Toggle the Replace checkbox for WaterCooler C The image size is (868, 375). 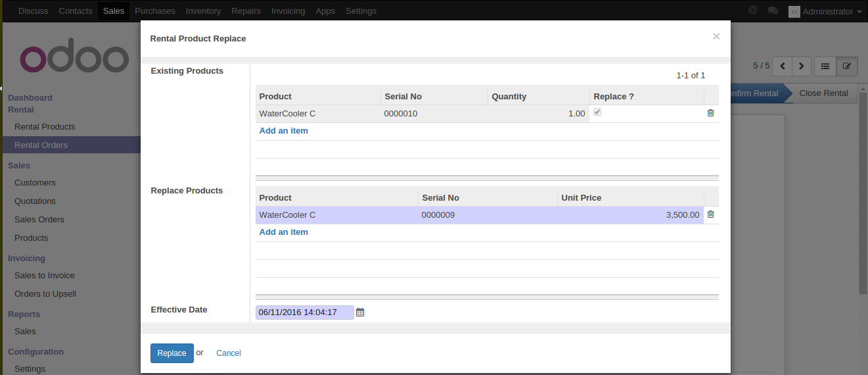click(x=597, y=113)
